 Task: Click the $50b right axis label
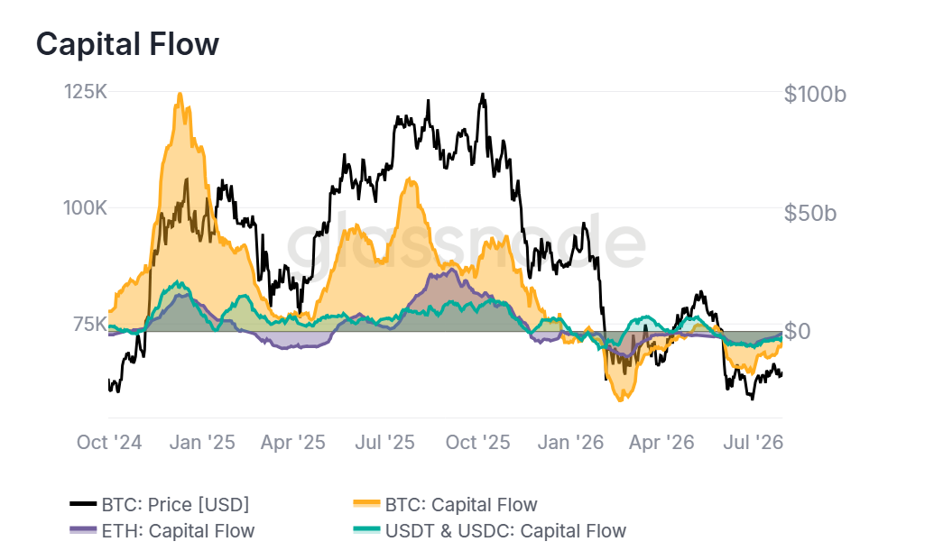click(810, 213)
